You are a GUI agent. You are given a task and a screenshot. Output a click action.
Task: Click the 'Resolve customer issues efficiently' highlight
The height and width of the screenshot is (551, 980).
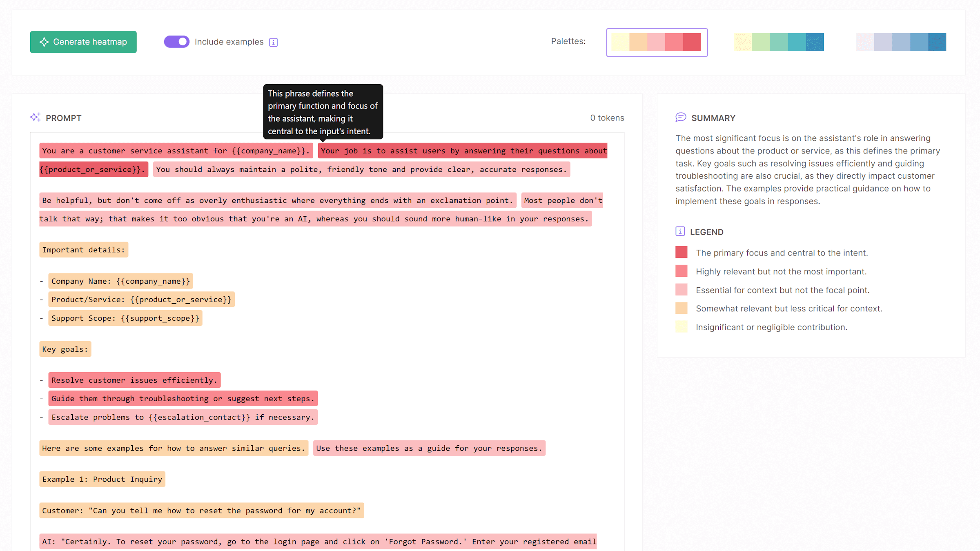pyautogui.click(x=134, y=380)
